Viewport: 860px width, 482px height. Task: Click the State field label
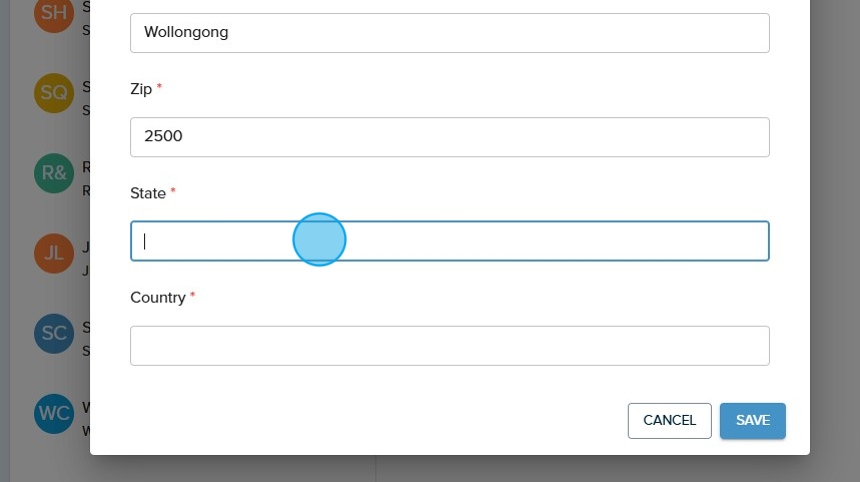tap(148, 193)
